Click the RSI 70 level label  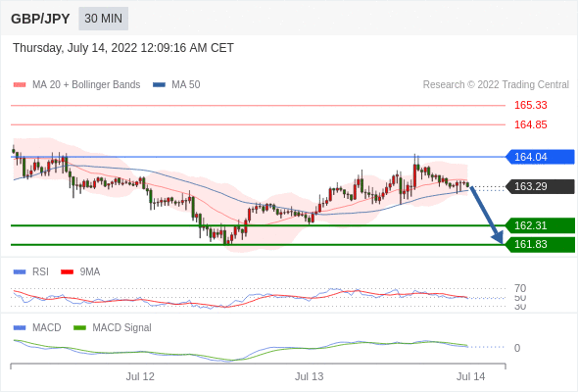520,288
